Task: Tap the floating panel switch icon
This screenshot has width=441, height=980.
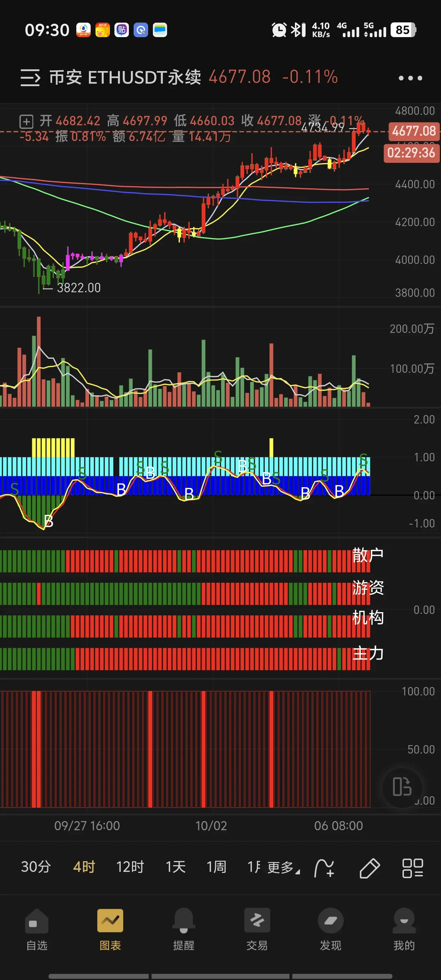Action: pyautogui.click(x=402, y=787)
